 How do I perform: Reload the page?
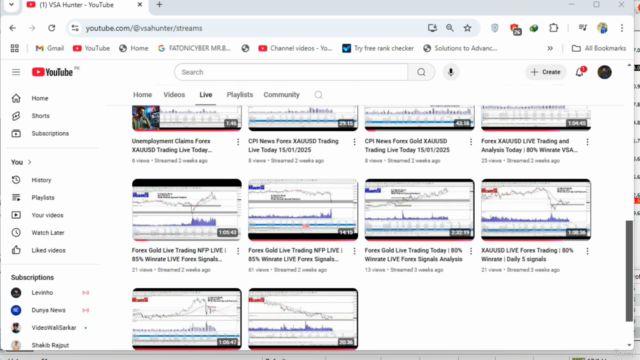[x=51, y=28]
